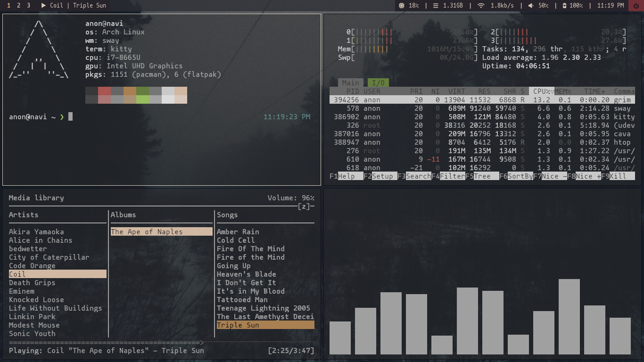The image size is (644, 362).
Task: Click the 'gpu: Intel UHD Graphics' fetch line
Action: tap(134, 66)
